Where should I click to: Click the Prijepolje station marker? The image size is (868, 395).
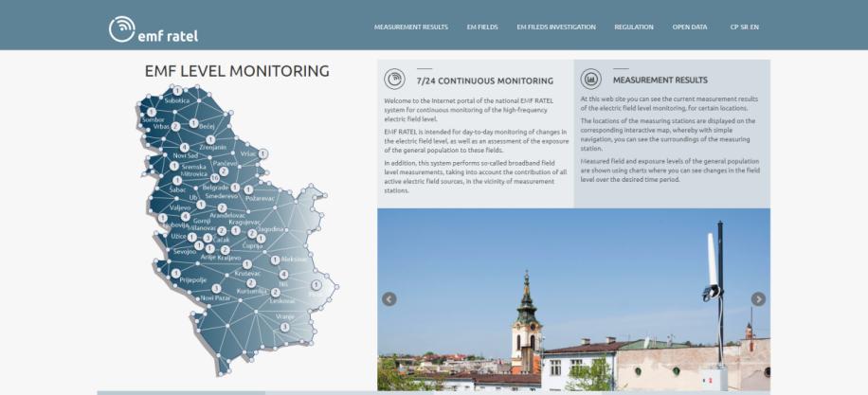click(x=176, y=273)
